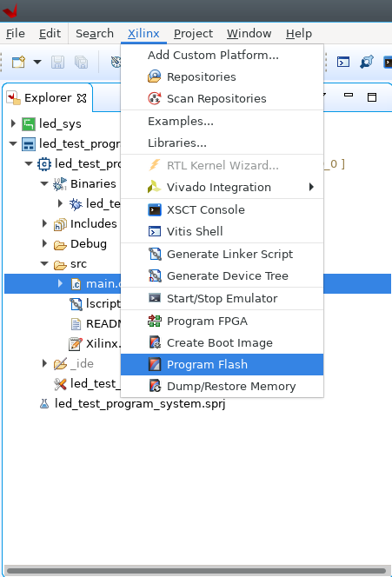Click the blue plug toolbar icon right of shell icon
Viewport: 392px width, 577px height.
pos(367,62)
